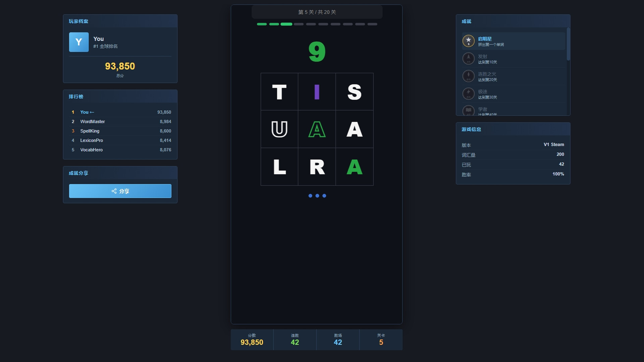
Task: Click the rocket icon of 发射 achievement
Action: pos(468,59)
